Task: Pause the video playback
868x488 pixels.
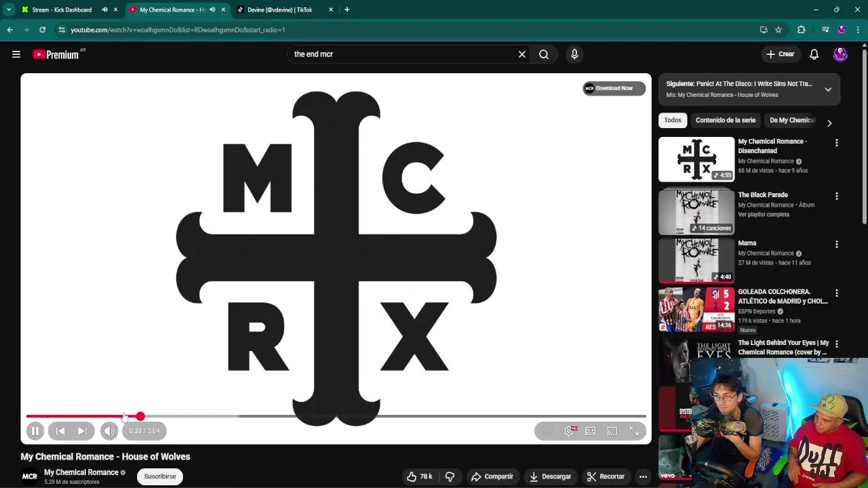Action: tap(35, 431)
